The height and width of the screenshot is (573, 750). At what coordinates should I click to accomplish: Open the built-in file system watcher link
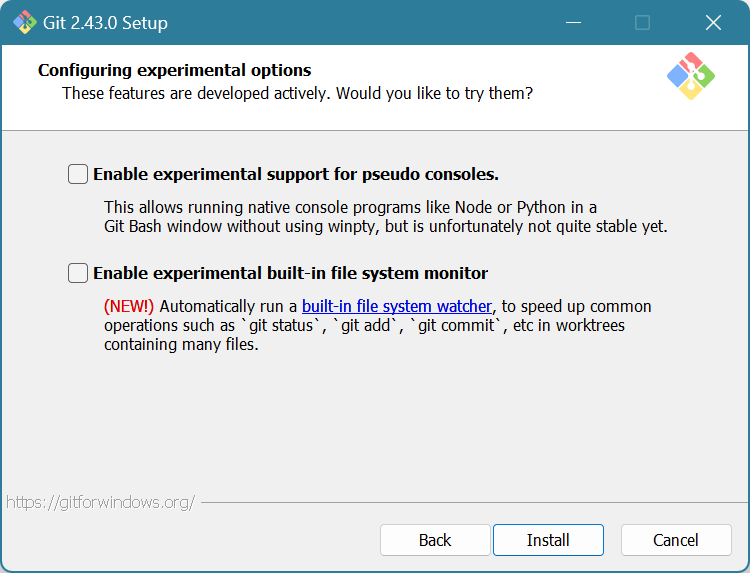coord(397,306)
